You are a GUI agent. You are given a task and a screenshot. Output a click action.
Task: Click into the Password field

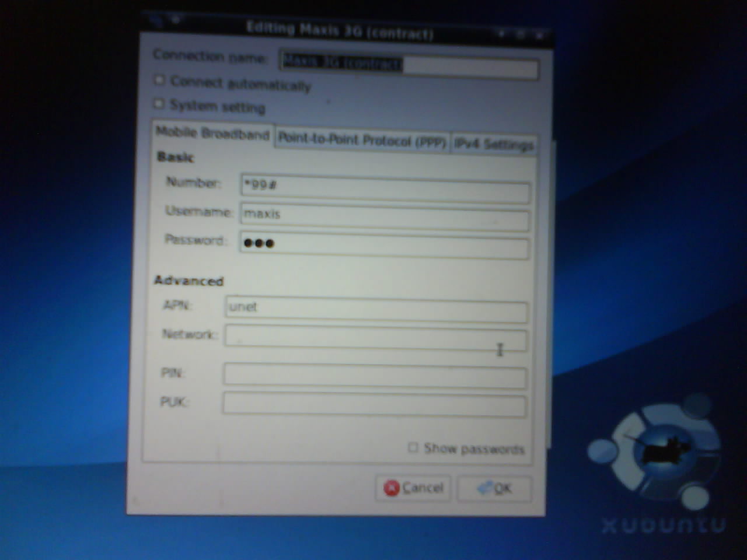(x=385, y=246)
